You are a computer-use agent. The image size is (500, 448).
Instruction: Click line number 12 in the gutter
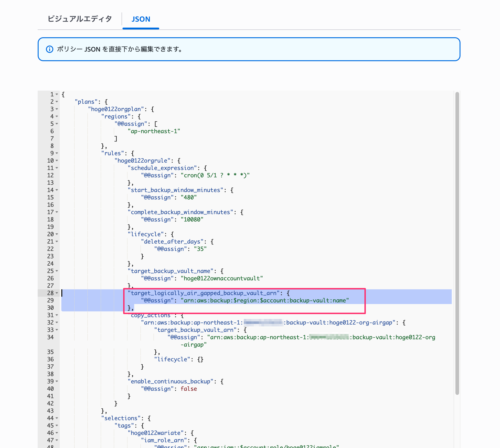tap(50, 175)
